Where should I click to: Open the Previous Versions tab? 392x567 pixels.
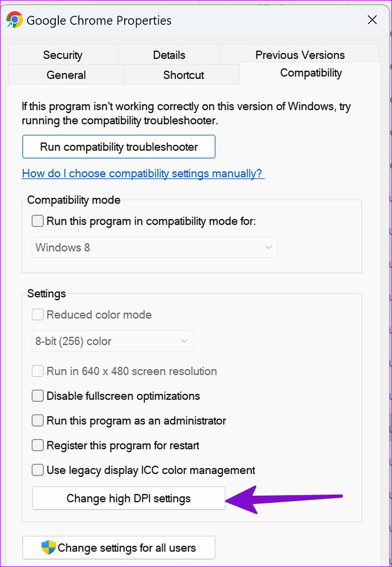coord(300,55)
